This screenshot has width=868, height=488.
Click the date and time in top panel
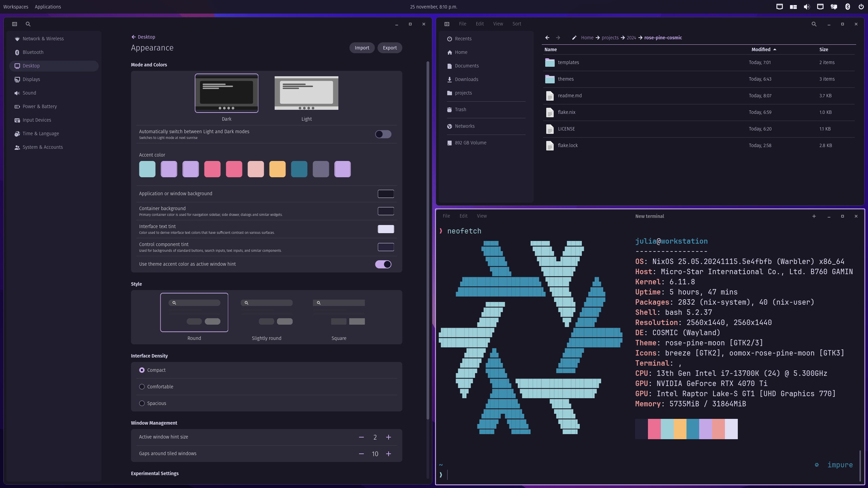tap(433, 7)
